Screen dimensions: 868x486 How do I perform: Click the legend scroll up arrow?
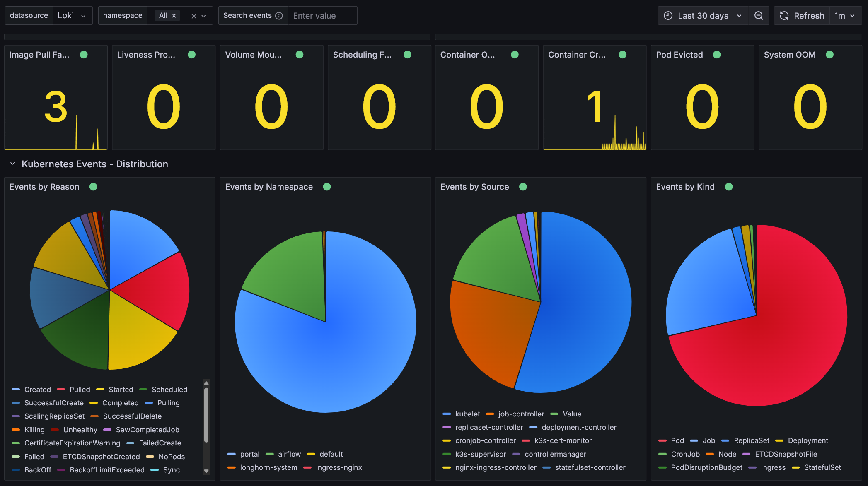(206, 383)
